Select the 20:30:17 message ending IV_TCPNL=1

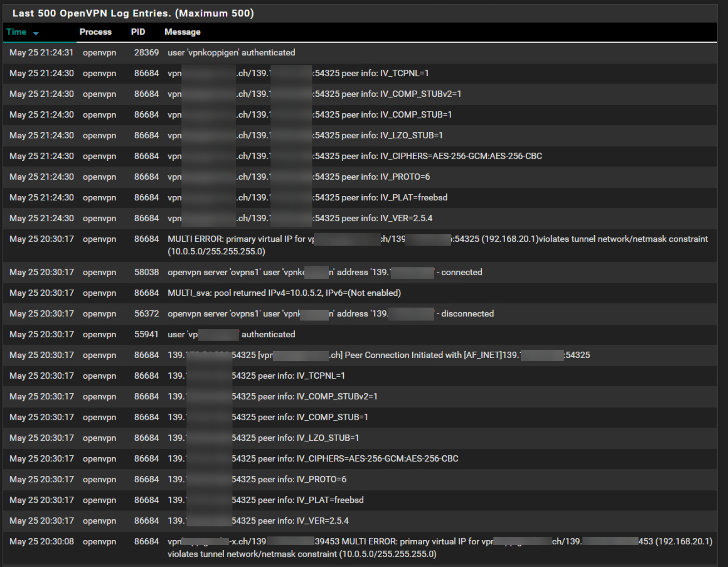click(256, 376)
